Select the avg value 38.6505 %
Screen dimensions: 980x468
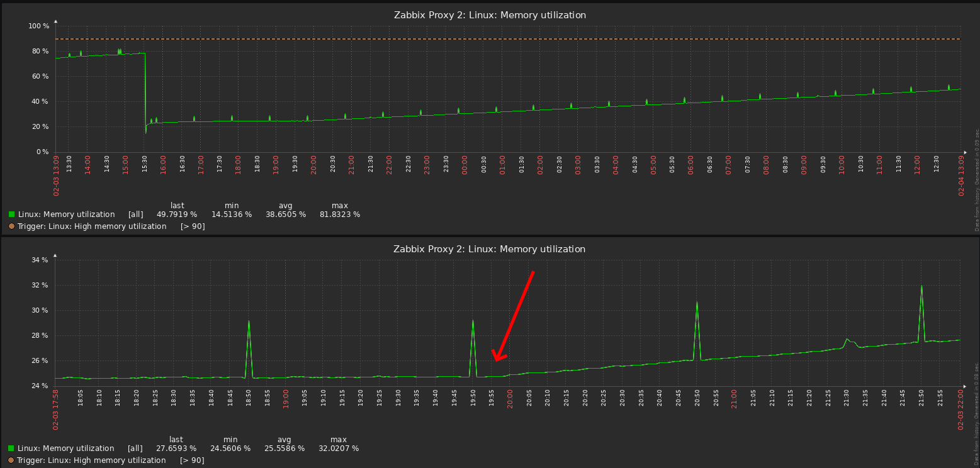click(x=285, y=214)
